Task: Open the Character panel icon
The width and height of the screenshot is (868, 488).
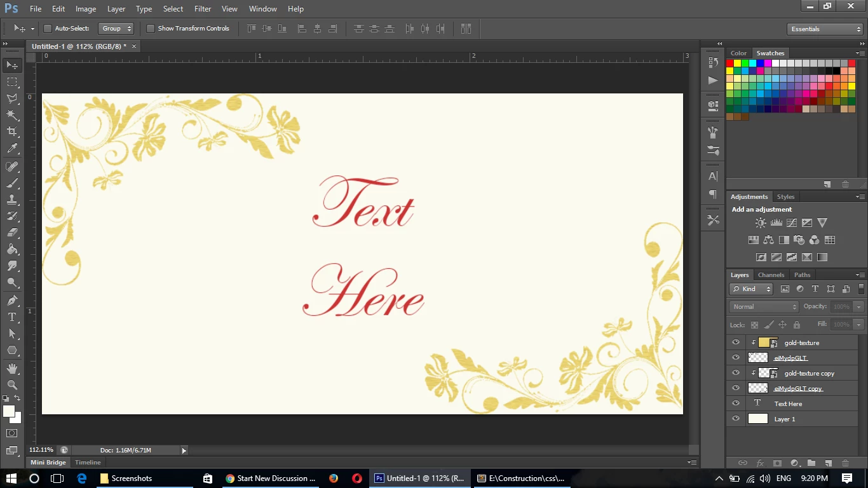Action: click(713, 177)
